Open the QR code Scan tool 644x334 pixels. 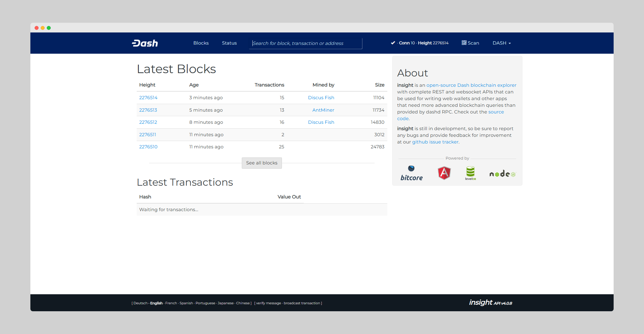pos(470,43)
